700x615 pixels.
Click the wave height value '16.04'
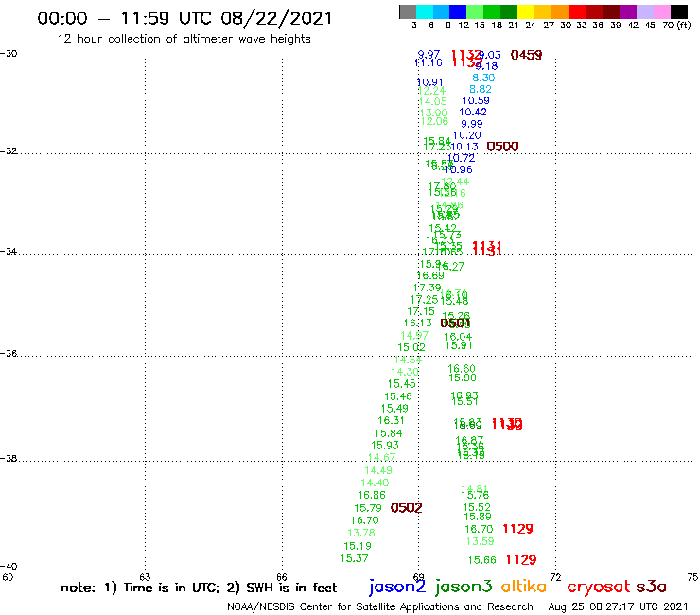458,337
